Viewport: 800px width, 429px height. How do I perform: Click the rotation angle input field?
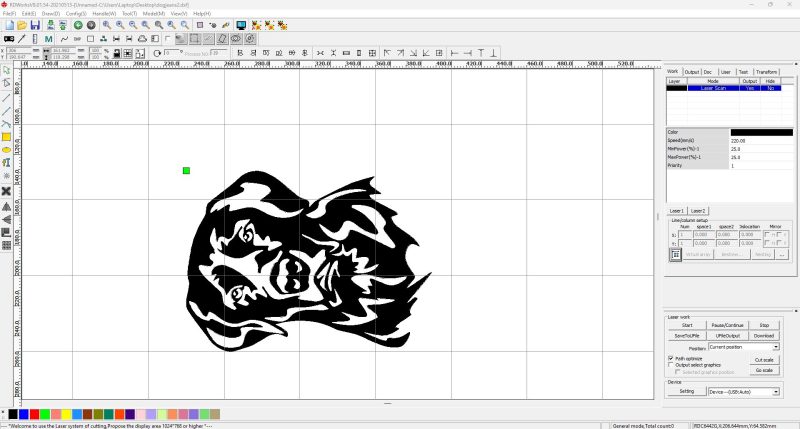coord(171,53)
